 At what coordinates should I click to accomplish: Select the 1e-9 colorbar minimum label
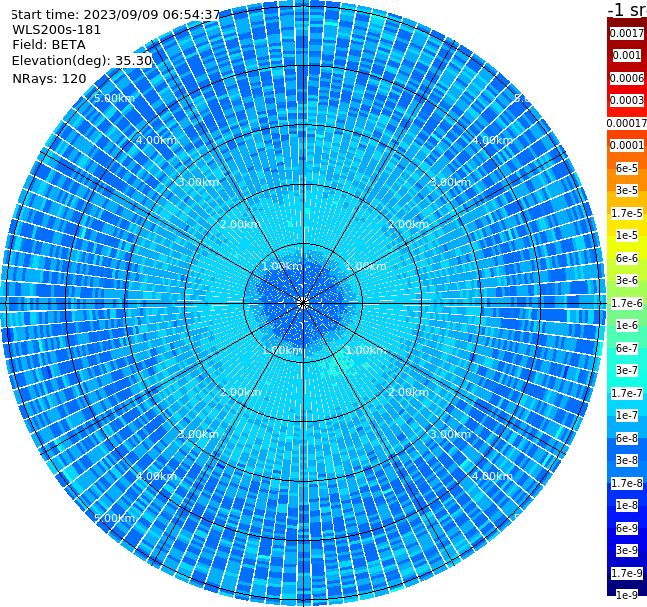(x=627, y=595)
